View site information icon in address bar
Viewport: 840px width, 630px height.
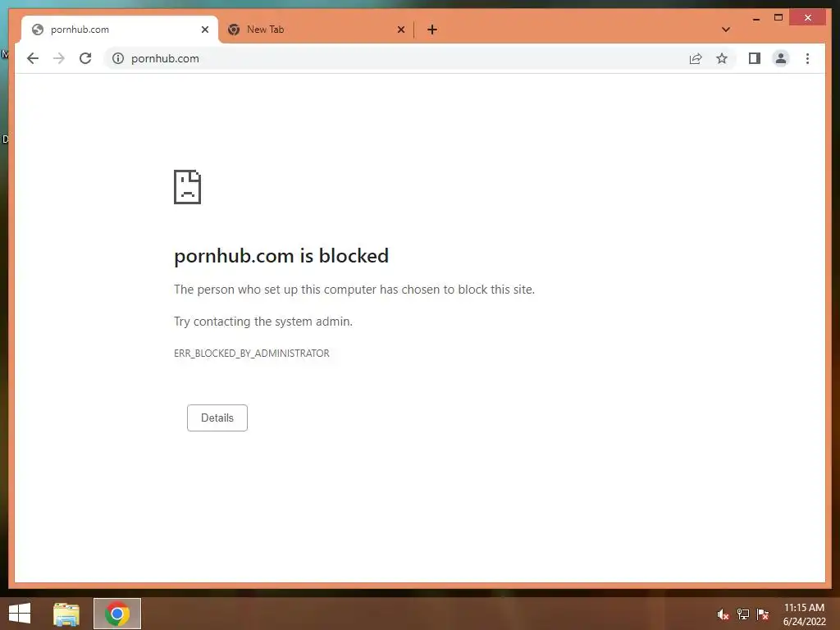[118, 58]
